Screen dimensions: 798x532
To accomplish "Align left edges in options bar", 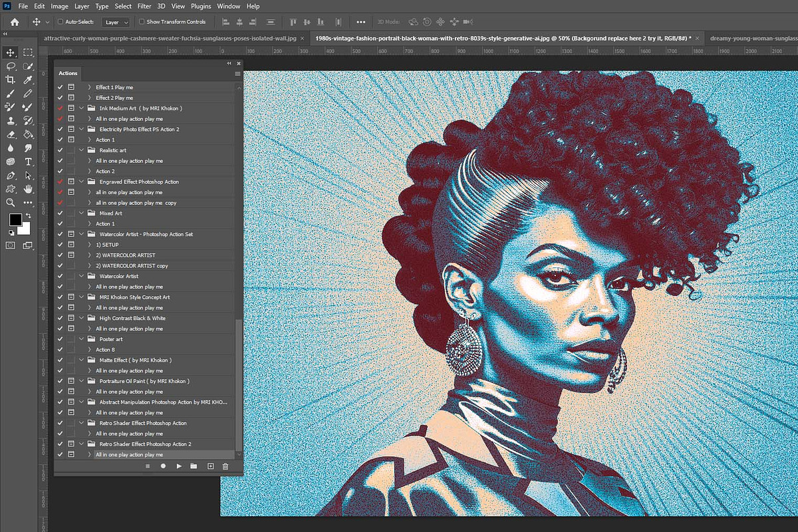I will coord(225,22).
